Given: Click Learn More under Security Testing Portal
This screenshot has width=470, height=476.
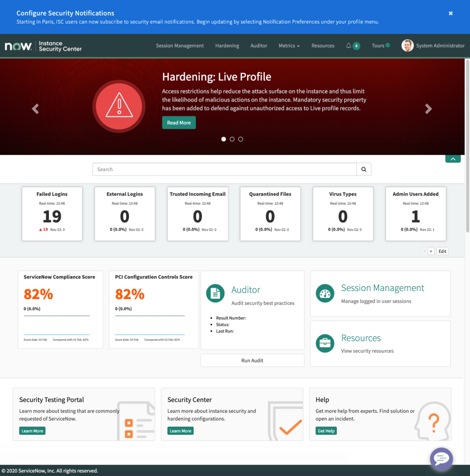Looking at the screenshot, I should (32, 431).
